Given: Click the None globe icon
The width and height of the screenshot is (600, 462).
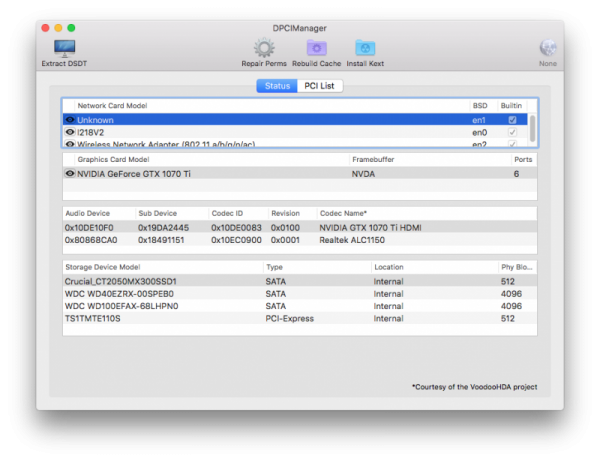Looking at the screenshot, I should point(548,47).
